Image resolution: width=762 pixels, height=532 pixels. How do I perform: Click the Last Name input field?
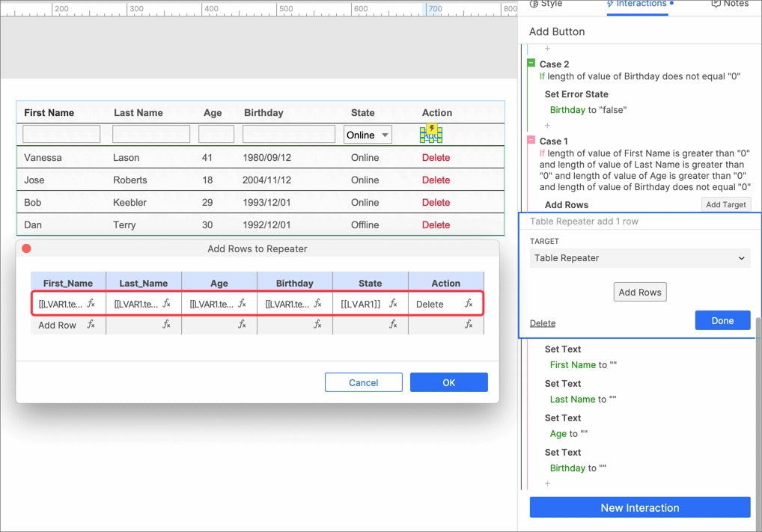click(x=151, y=134)
